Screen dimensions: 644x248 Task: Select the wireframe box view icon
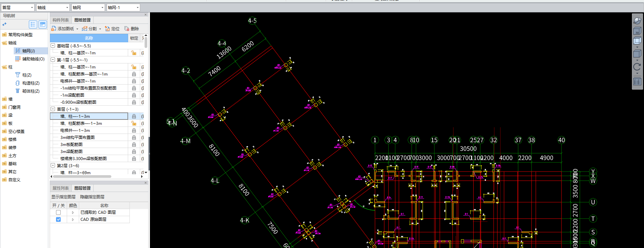coord(637,41)
